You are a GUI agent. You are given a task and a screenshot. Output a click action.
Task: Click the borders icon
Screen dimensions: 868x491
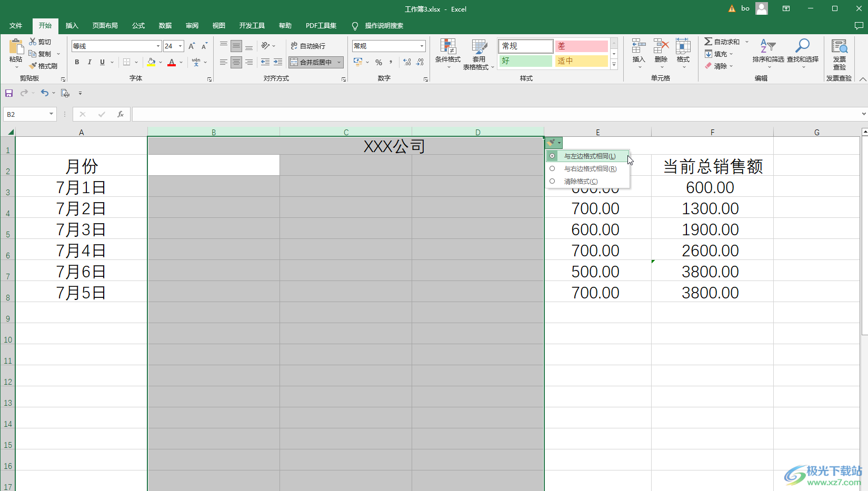pyautogui.click(x=126, y=62)
